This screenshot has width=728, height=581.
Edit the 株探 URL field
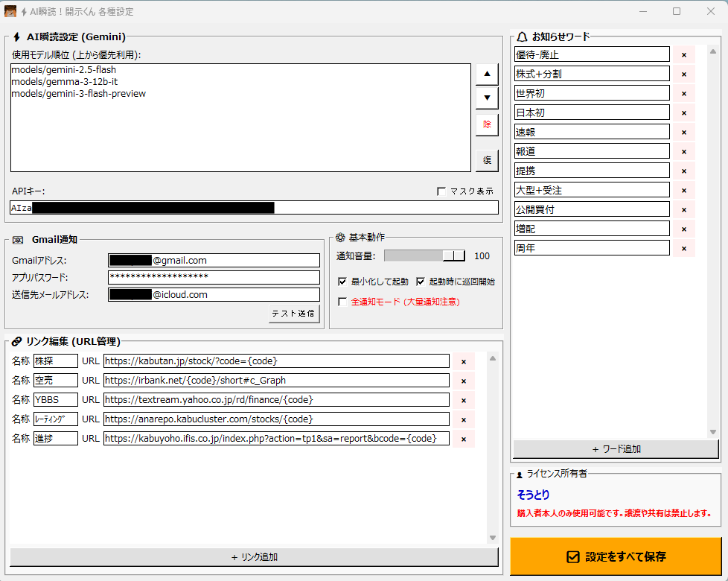pos(276,361)
